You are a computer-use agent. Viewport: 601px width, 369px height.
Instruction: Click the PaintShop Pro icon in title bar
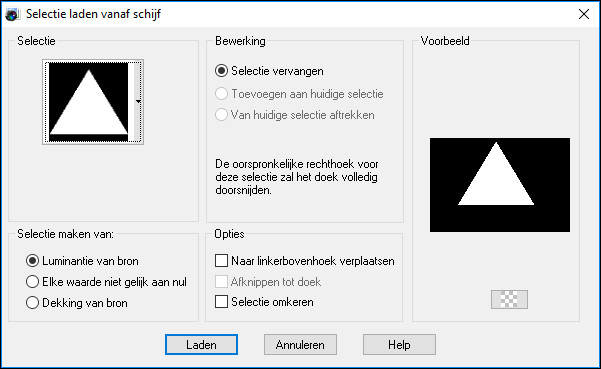(12, 15)
